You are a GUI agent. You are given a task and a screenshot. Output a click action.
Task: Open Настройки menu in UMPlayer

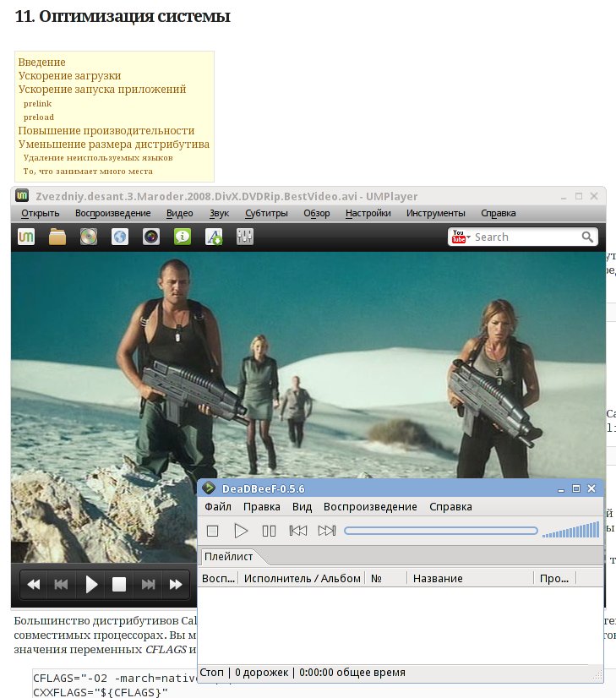point(368,213)
